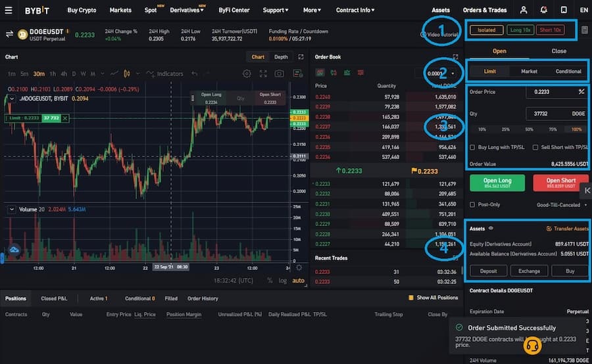592x364 pixels.
Task: Open More dropdown menu
Action: [312, 11]
